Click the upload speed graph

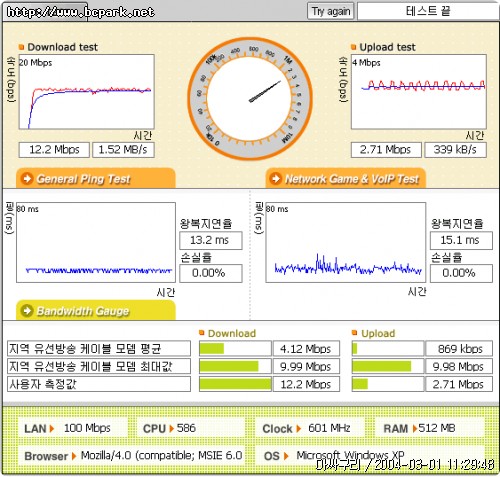point(419,92)
